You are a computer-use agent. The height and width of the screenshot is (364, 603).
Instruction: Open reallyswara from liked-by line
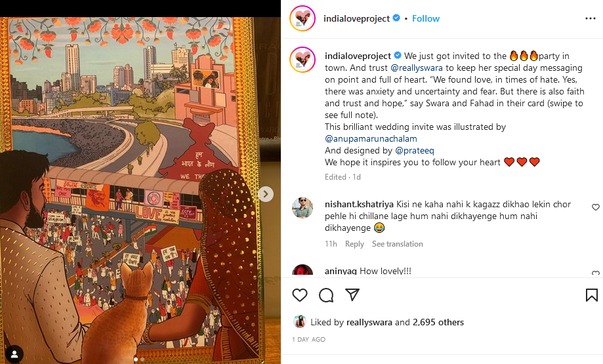tap(369, 322)
